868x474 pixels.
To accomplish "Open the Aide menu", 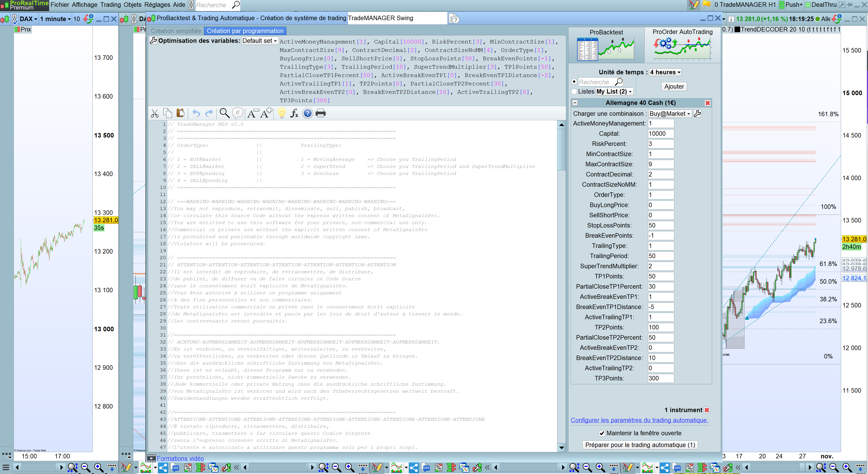I will tap(179, 5).
